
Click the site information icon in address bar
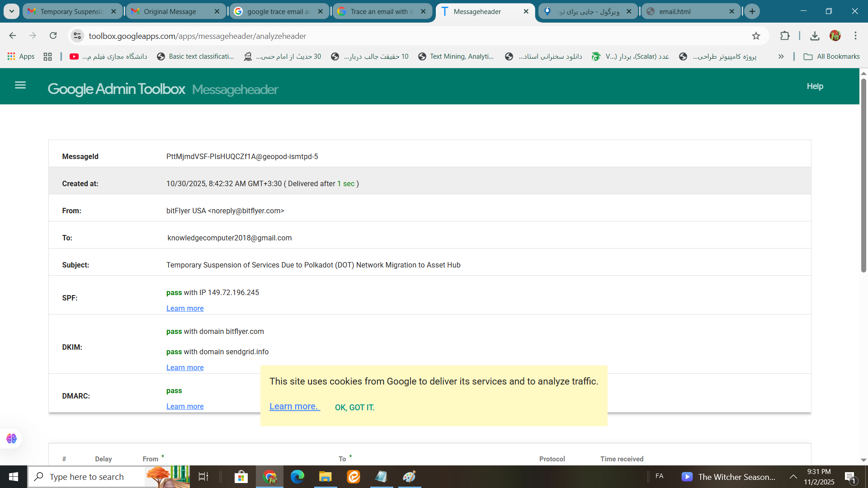click(x=77, y=36)
